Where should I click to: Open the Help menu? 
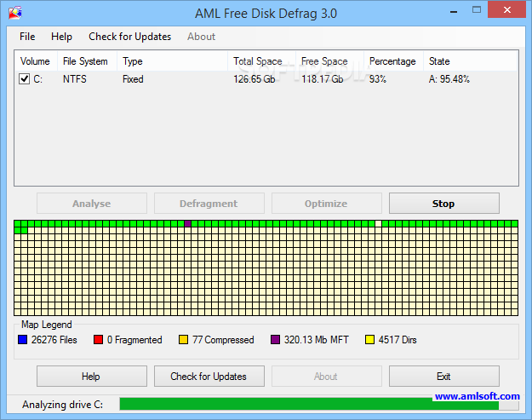point(61,37)
